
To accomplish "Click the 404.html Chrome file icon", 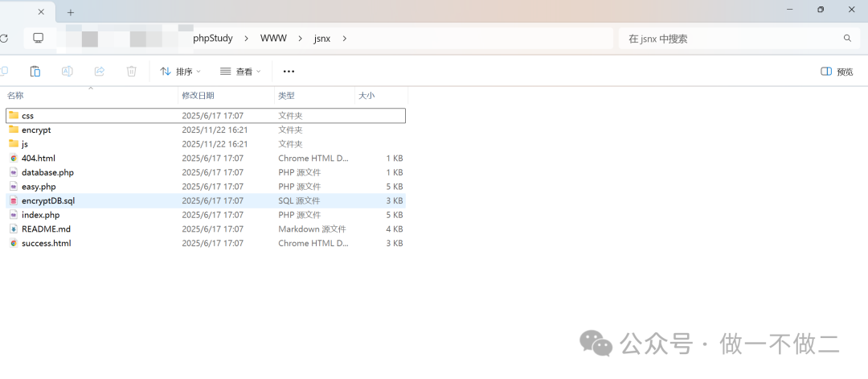I will (x=14, y=158).
